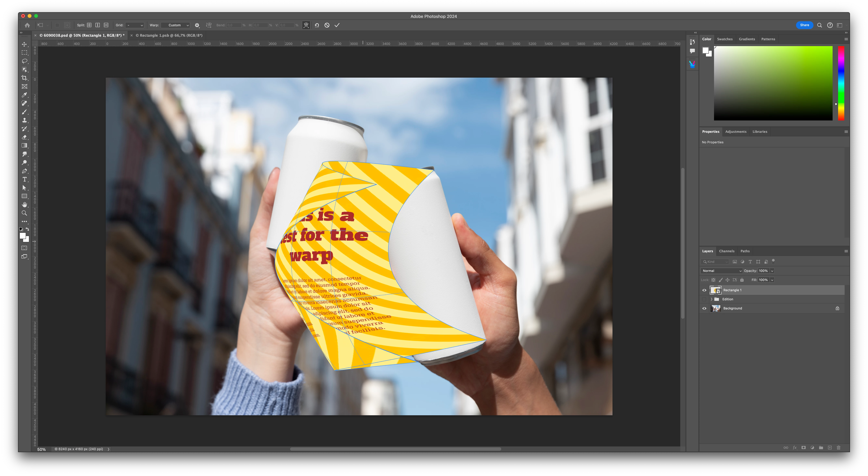Select the Eyedropper tool
Viewport: 868px width, 476px height.
(x=25, y=95)
